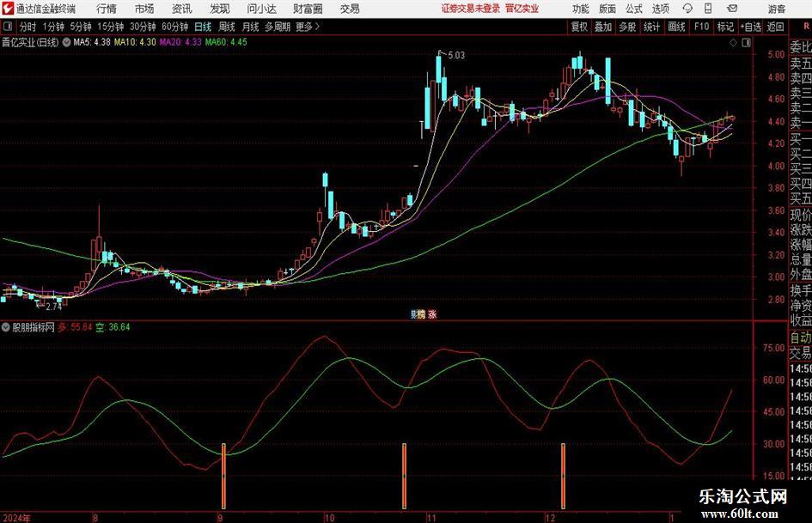Screen dimensions: 812x523
Task: Select the 多周期 multi-period view
Action: [x=278, y=27]
